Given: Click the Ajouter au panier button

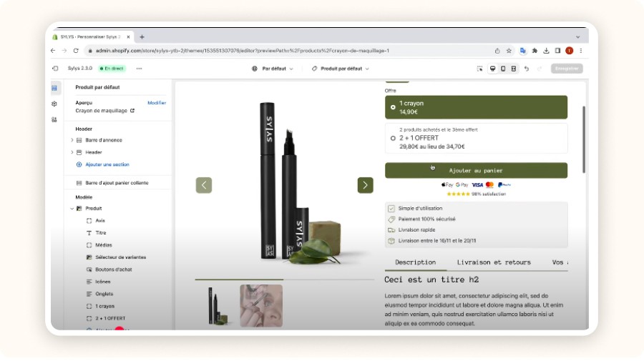Looking at the screenshot, I should pos(476,170).
